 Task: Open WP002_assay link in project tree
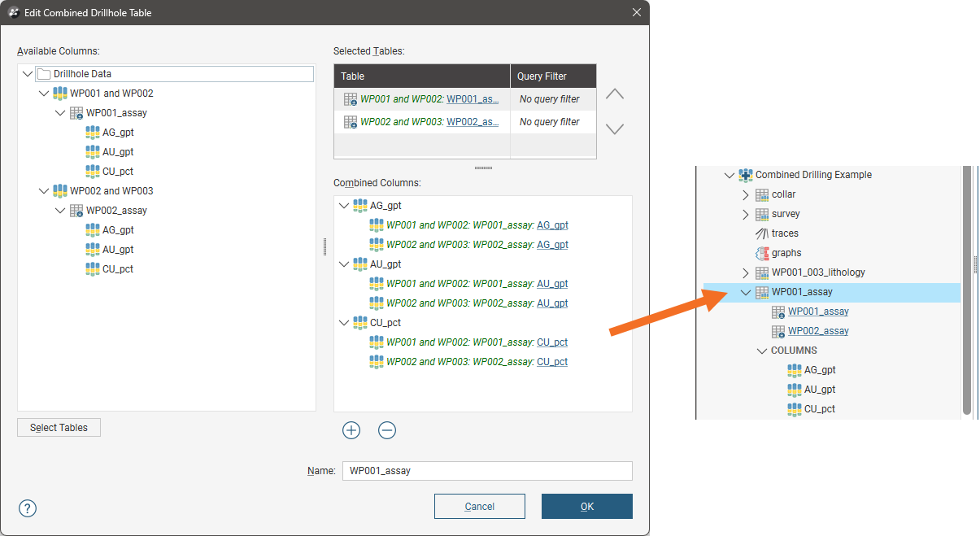click(x=818, y=331)
